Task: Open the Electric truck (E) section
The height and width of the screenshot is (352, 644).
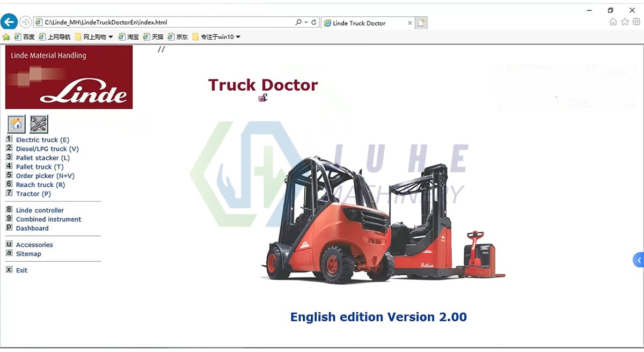Action: [x=41, y=140]
